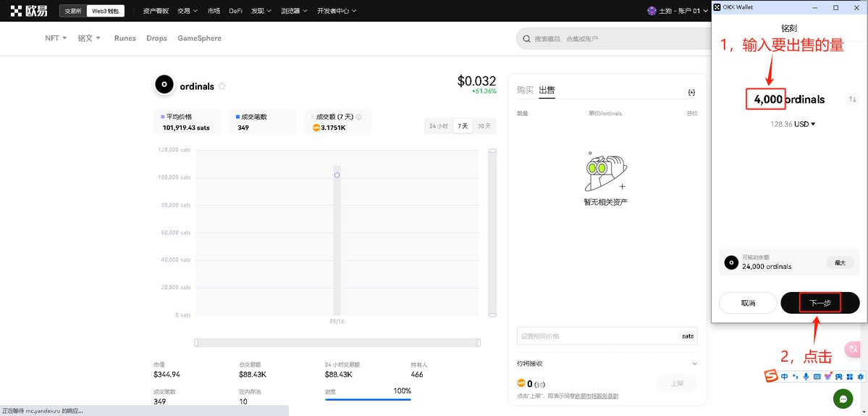Screen dimensions: 868x416
Task: Click the pink translate icon at right edge
Action: click(x=856, y=349)
